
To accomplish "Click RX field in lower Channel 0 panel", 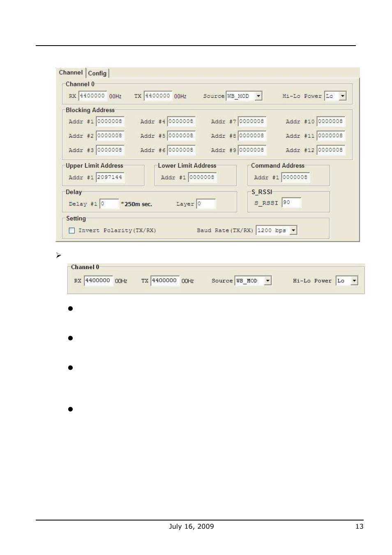I will coord(98,281).
